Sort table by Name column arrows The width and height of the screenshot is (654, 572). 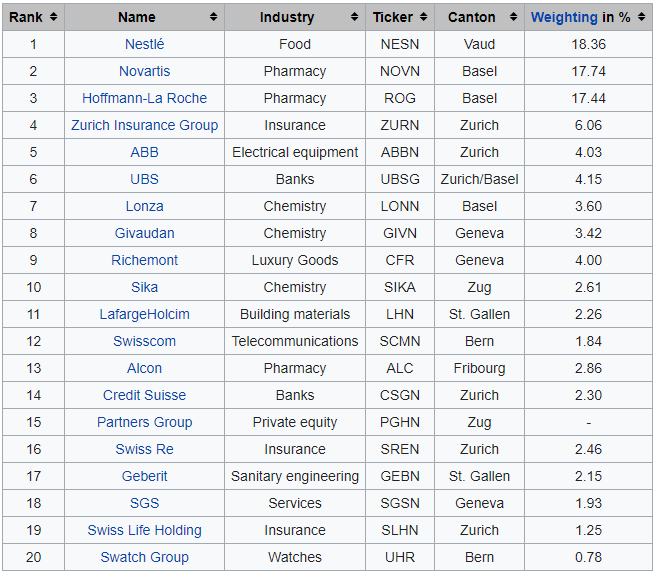pyautogui.click(x=213, y=17)
